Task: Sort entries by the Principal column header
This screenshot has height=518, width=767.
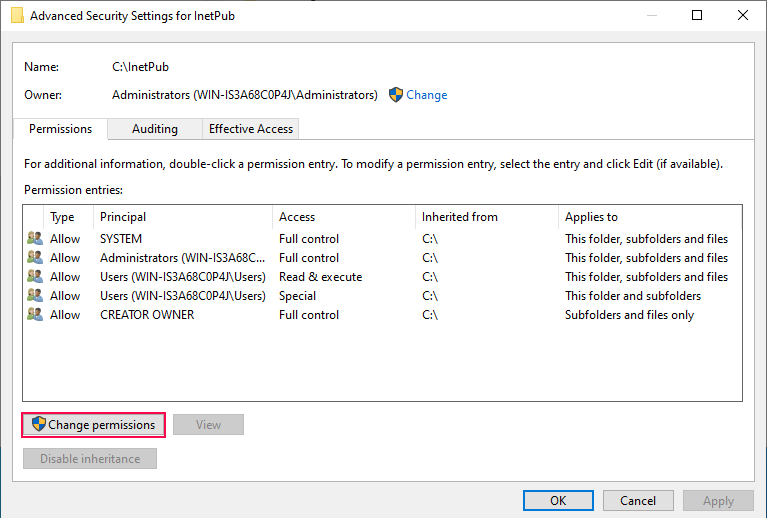Action: tap(182, 217)
